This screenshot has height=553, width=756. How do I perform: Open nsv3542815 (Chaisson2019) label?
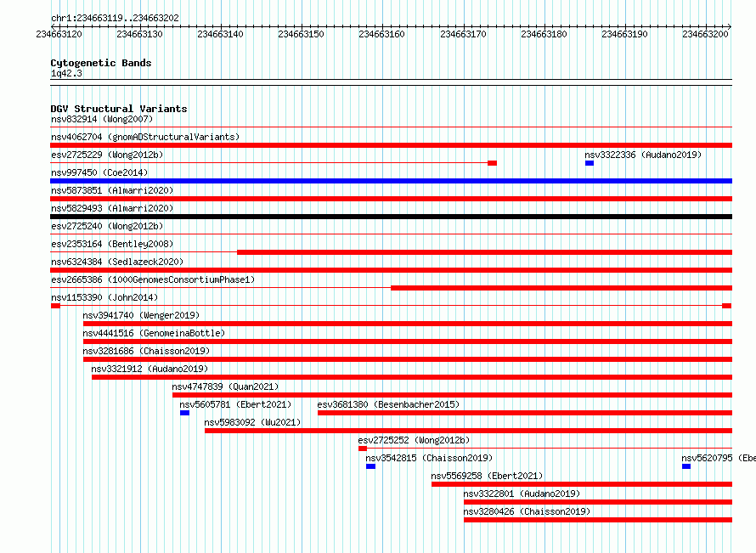click(x=429, y=458)
